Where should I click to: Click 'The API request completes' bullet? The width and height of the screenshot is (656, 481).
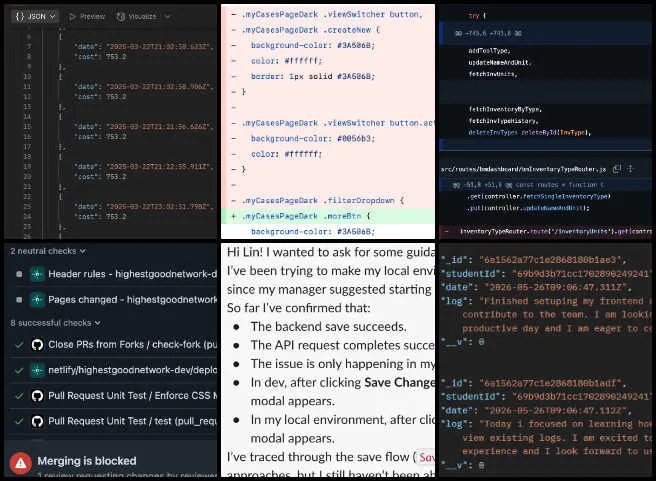(x=343, y=345)
